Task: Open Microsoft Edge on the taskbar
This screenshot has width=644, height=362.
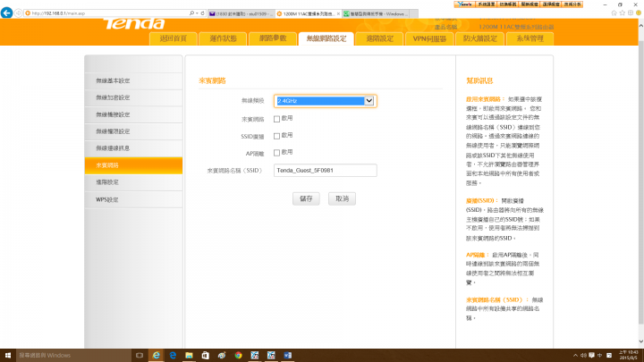Action: click(173, 356)
